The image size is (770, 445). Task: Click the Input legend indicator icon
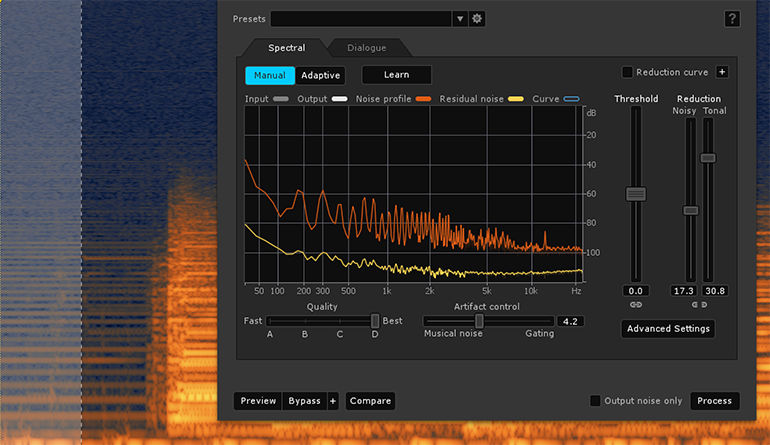(281, 99)
